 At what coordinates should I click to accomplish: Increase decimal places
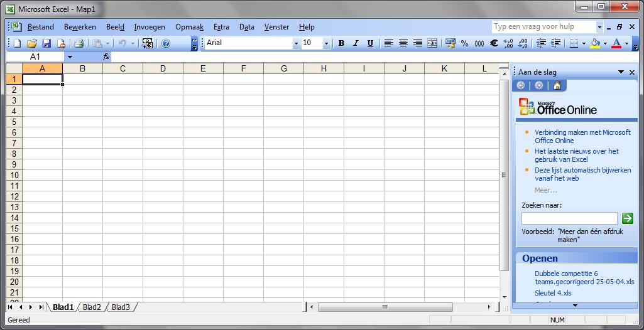508,43
